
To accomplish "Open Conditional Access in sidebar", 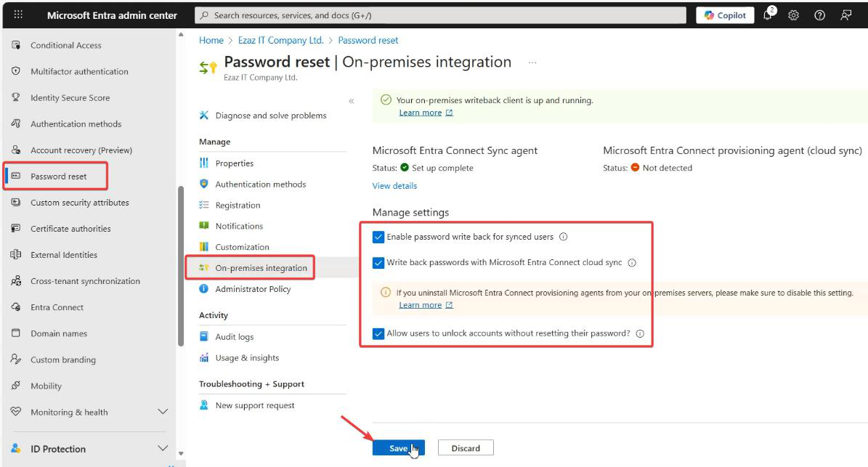I will pyautogui.click(x=66, y=45).
